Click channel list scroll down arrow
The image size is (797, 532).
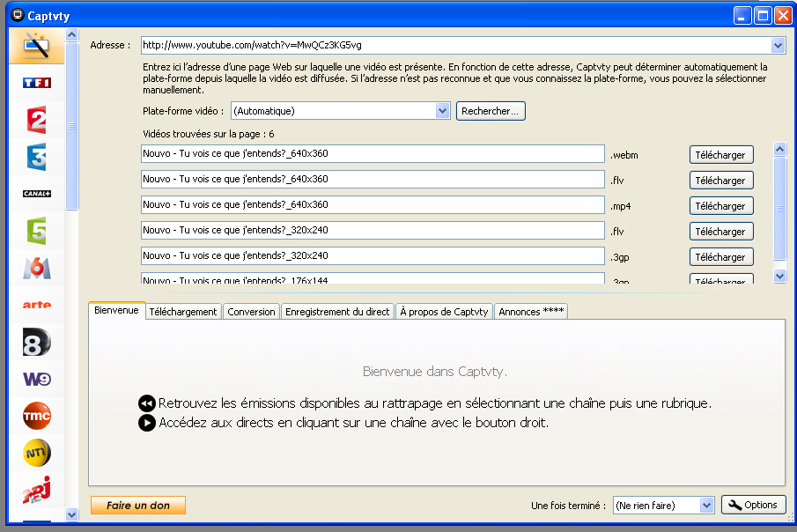(x=71, y=514)
